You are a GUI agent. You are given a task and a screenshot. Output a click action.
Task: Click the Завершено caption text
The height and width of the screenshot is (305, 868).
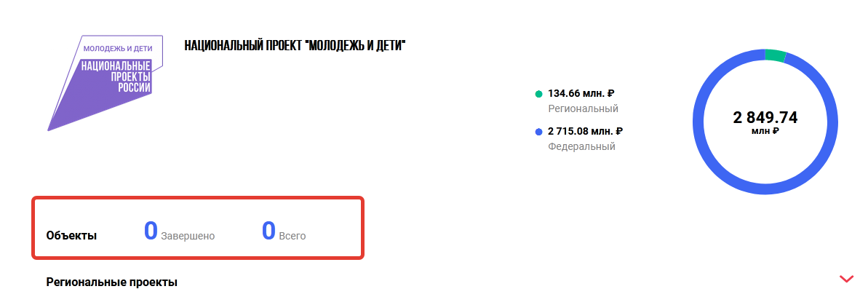point(188,237)
